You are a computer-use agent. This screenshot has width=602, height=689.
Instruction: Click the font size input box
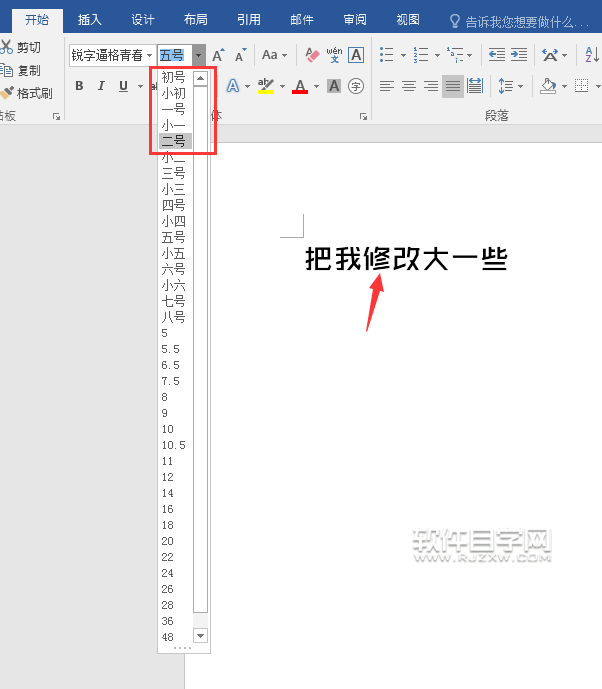[x=175, y=55]
